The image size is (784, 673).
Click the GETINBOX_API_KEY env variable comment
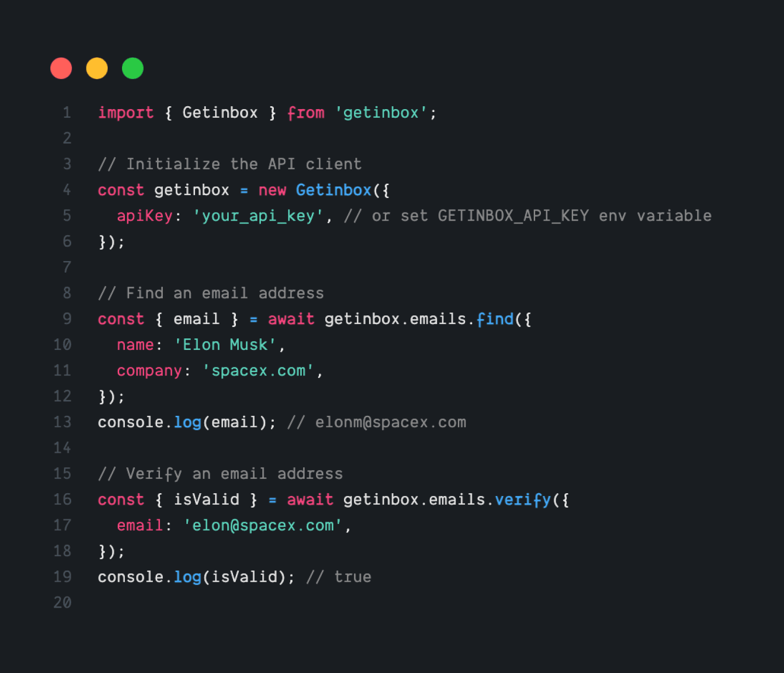(528, 216)
